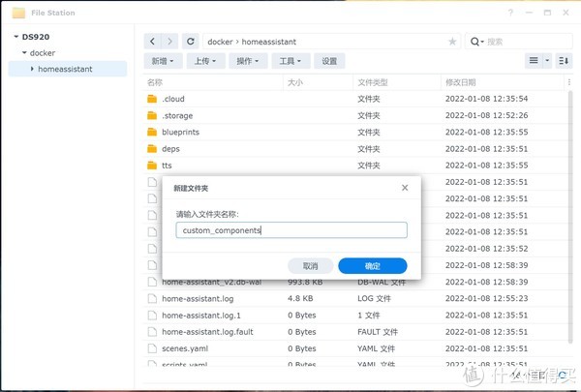
Task: Confirm with the 确定 button
Action: (x=373, y=266)
